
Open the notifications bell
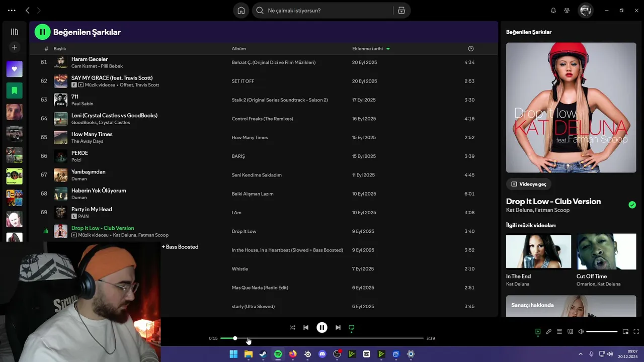[x=553, y=11]
